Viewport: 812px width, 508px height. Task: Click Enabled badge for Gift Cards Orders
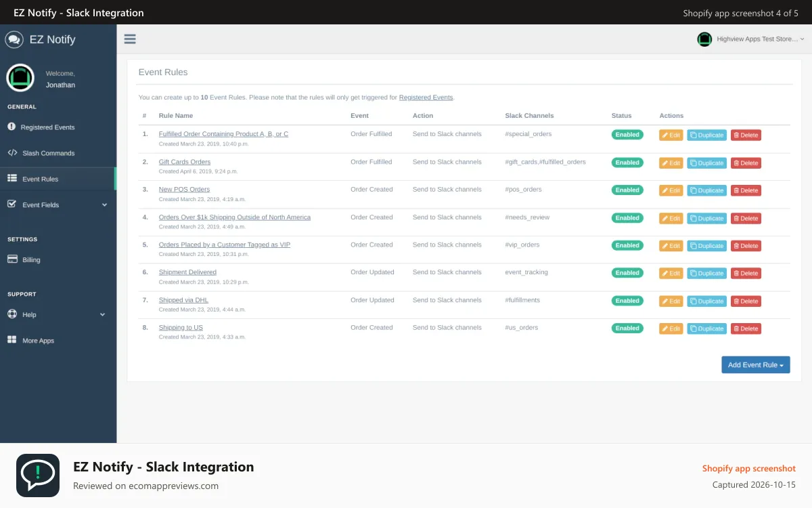(x=627, y=163)
